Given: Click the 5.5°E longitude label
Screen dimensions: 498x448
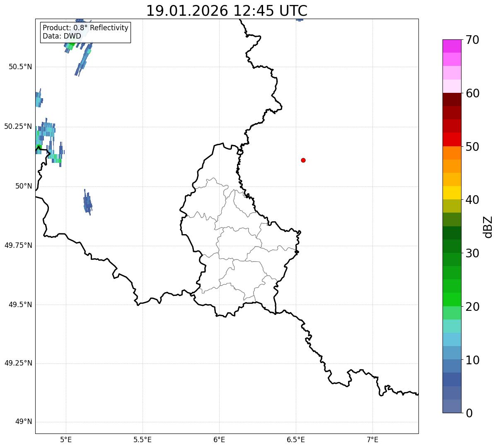Looking at the screenshot, I should [143, 439].
